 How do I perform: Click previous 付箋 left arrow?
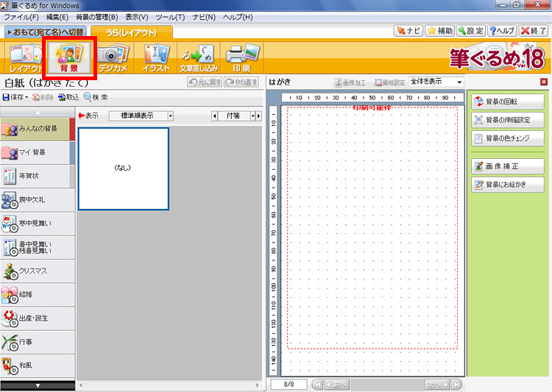coord(214,115)
